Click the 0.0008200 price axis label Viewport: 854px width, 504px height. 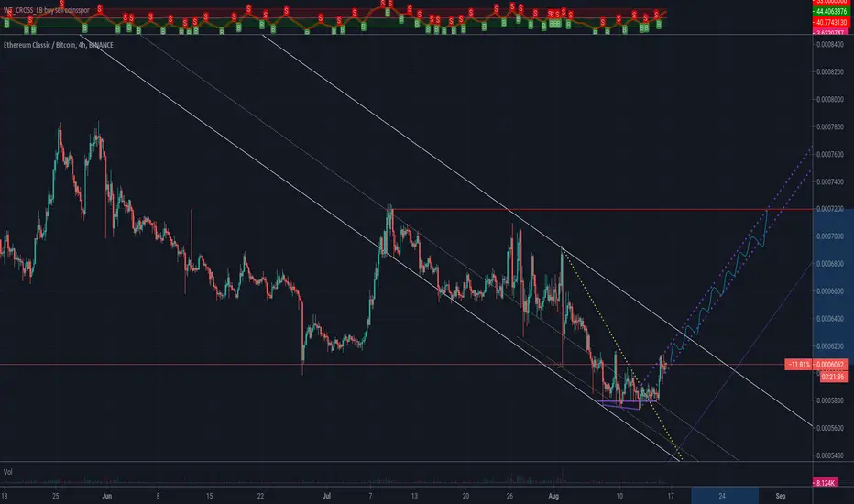click(x=830, y=71)
